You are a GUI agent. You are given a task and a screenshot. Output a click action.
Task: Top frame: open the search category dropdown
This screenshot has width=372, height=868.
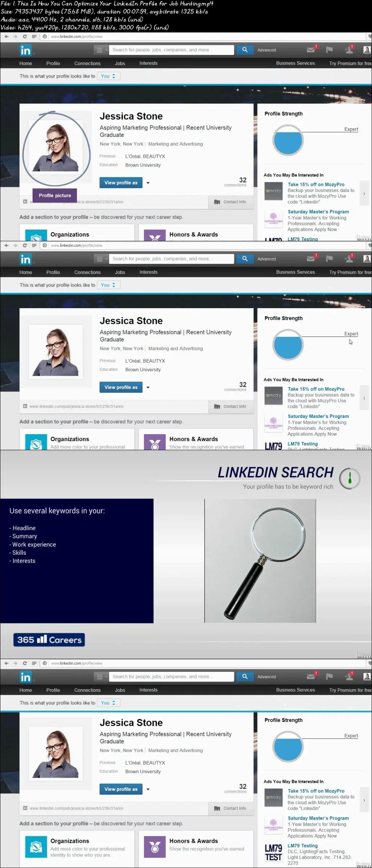coord(101,50)
